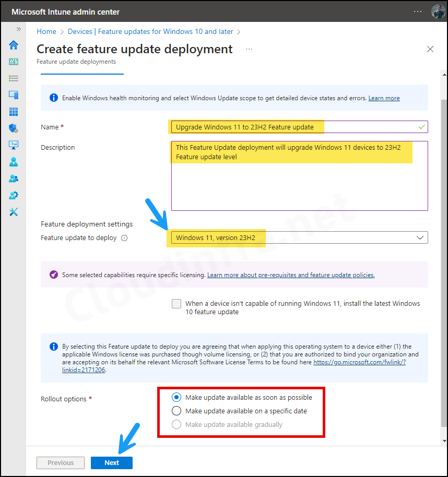Screen dimensions: 448x477
Task: Open the Troubleshooting tools icon
Action: (14, 212)
